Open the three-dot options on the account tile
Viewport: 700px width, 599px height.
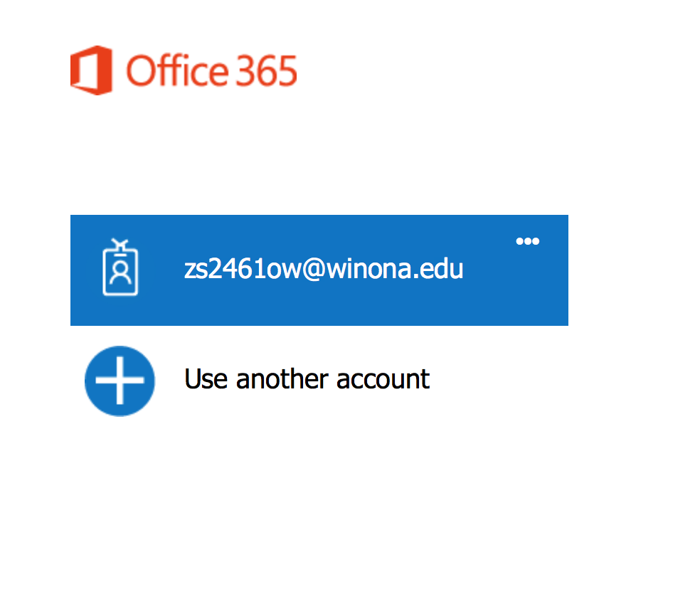[527, 241]
